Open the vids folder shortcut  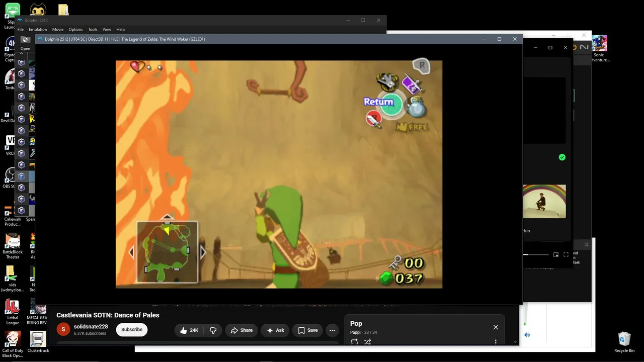coord(12,279)
